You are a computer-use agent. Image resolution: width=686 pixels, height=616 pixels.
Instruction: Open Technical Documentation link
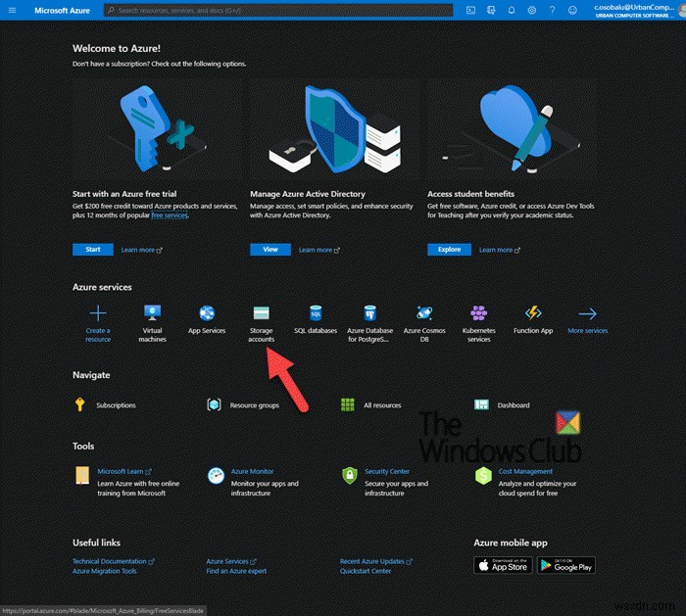click(114, 561)
